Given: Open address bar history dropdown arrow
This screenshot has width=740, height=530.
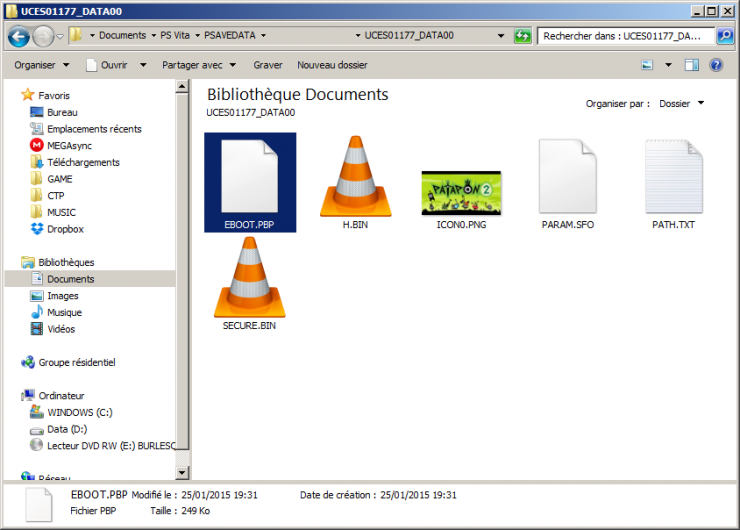Looking at the screenshot, I should pyautogui.click(x=501, y=35).
